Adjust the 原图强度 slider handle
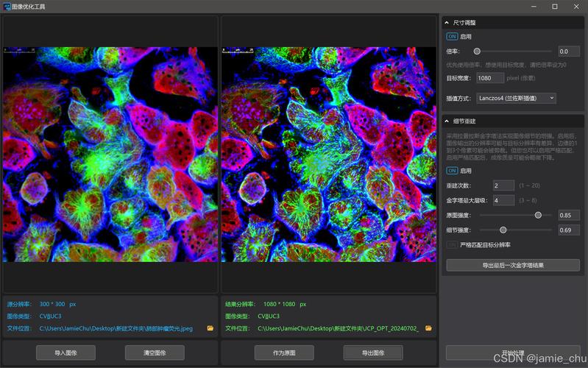 pos(538,215)
